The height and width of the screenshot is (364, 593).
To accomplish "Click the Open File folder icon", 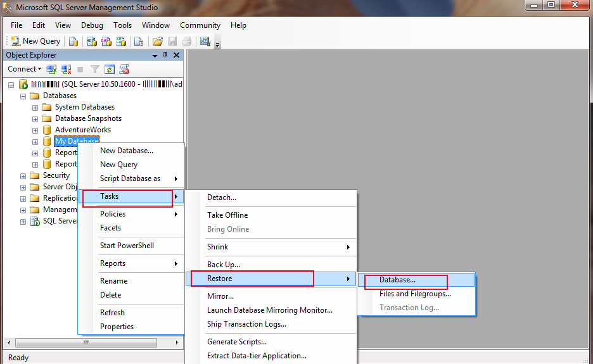I will coord(158,41).
